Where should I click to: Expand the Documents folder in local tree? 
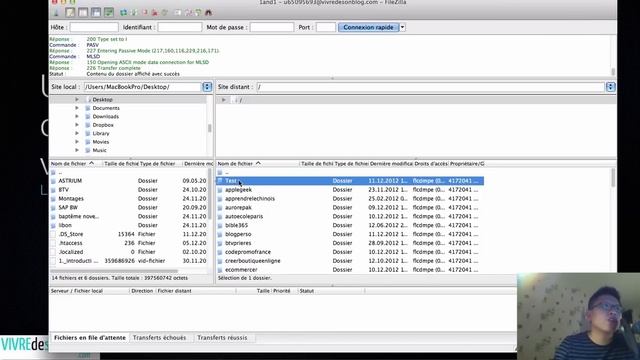pyautogui.click(x=77, y=108)
